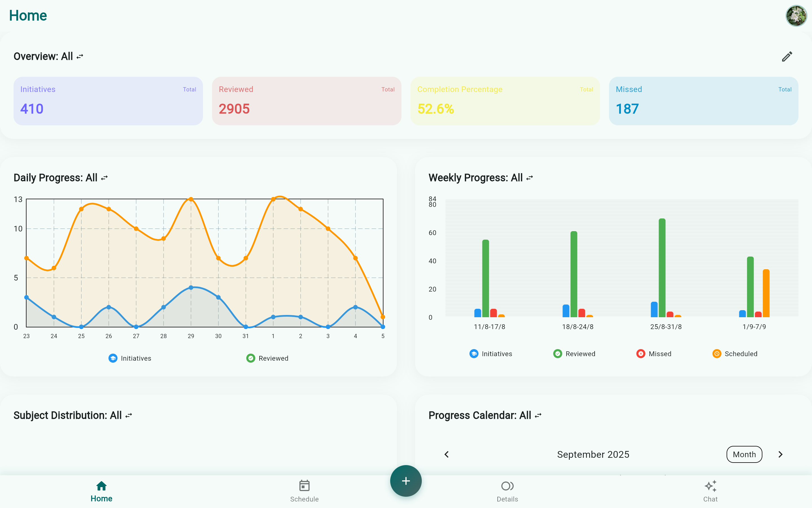
Task: Click the Daily Progress: All heading
Action: tap(55, 178)
